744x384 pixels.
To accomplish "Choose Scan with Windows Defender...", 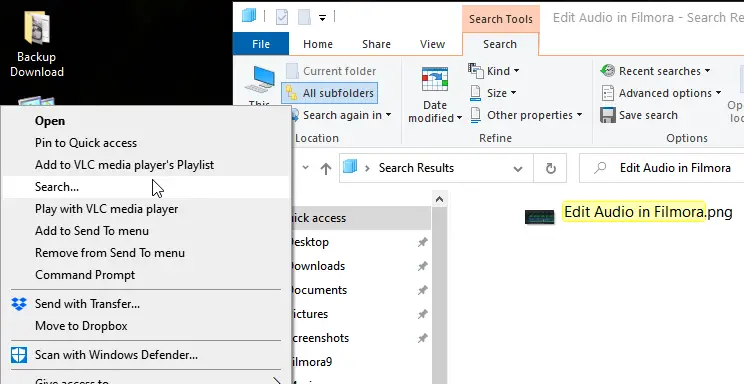I will (147, 355).
